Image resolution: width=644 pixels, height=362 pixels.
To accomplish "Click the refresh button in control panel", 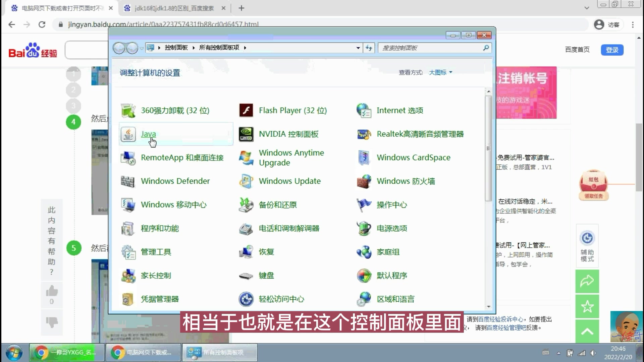I will [369, 48].
